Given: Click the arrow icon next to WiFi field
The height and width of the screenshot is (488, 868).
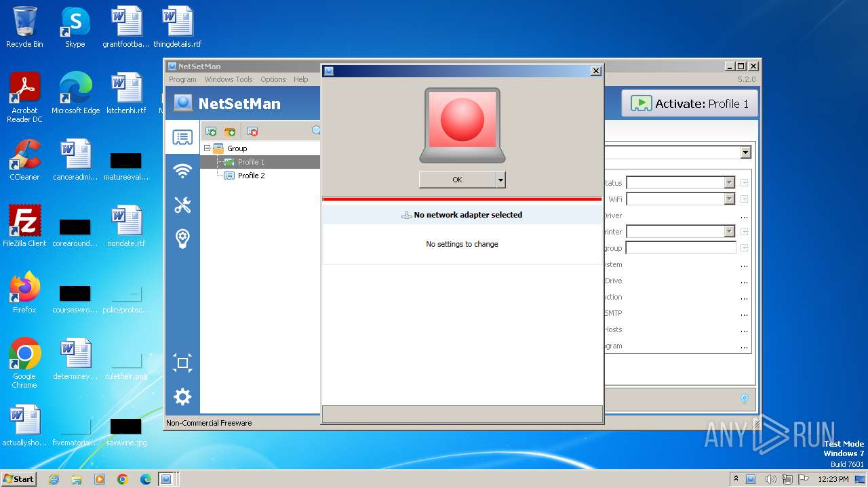Looking at the screenshot, I should 744,199.
